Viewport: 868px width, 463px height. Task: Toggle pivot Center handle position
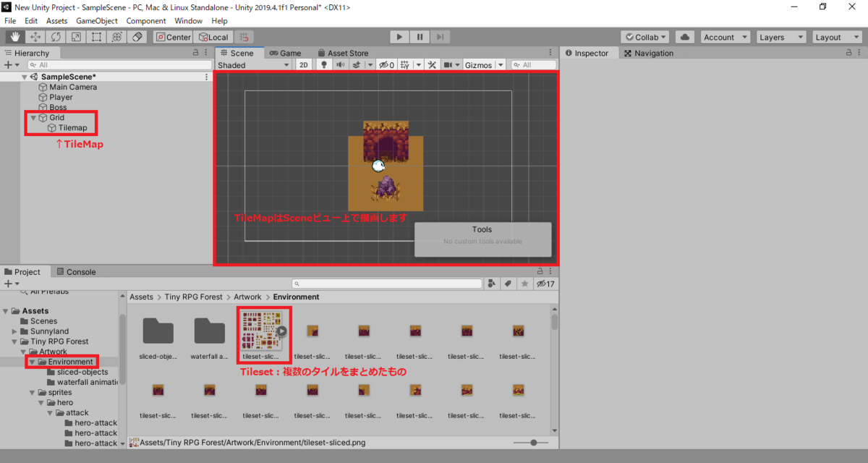(x=174, y=37)
